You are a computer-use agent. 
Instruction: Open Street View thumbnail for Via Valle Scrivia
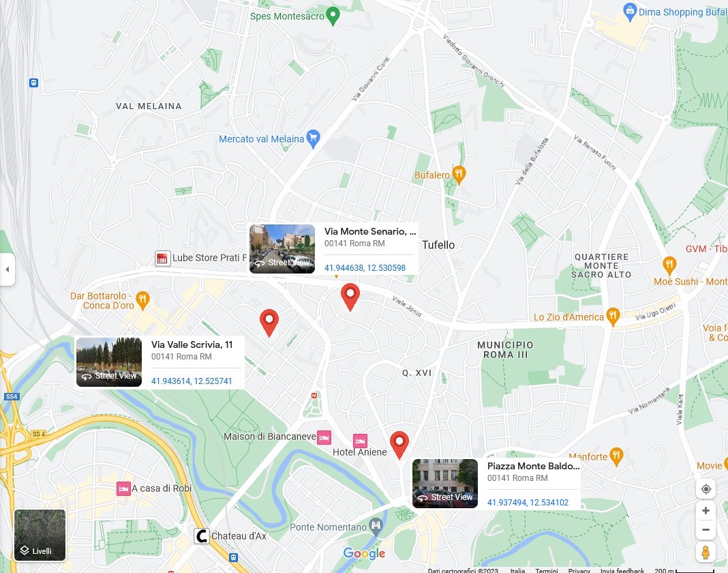(109, 362)
